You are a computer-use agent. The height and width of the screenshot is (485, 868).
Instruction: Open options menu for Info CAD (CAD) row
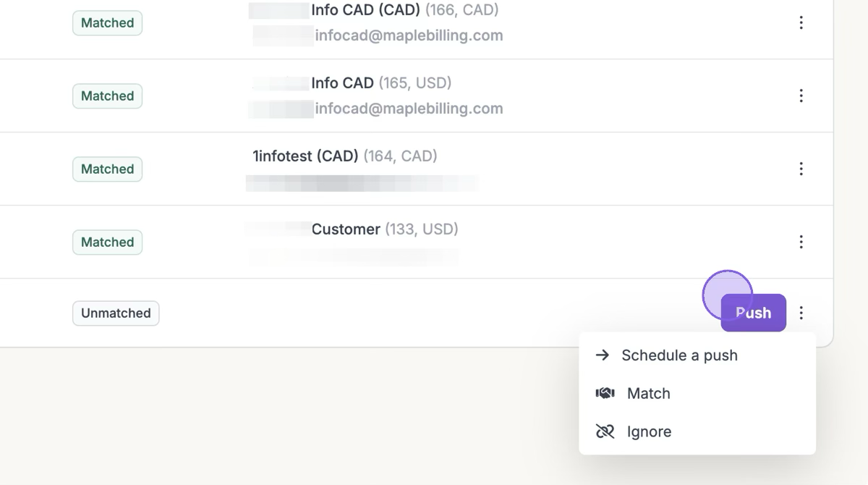[801, 23]
